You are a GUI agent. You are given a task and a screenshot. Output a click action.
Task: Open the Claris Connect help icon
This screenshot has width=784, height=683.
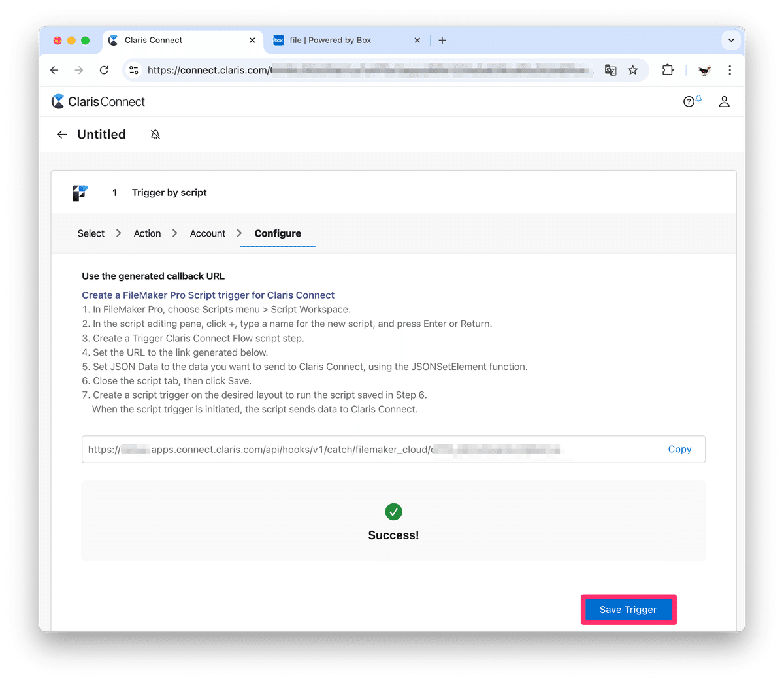click(x=689, y=101)
